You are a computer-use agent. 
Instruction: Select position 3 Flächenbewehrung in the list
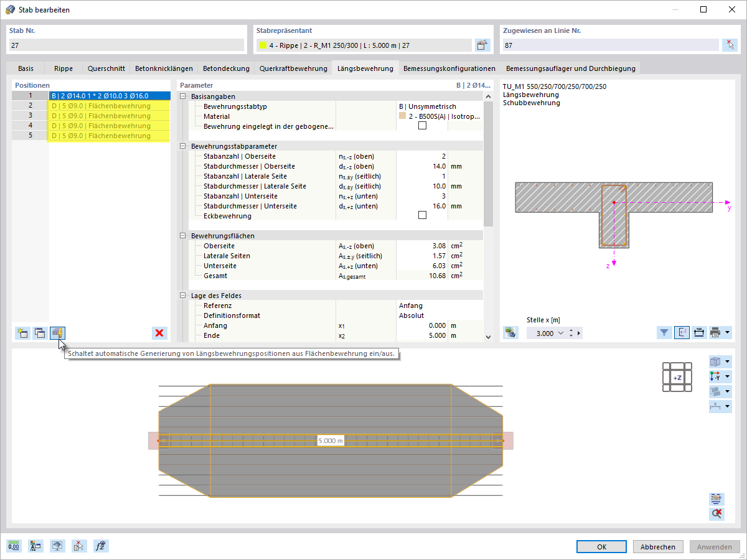[106, 115]
